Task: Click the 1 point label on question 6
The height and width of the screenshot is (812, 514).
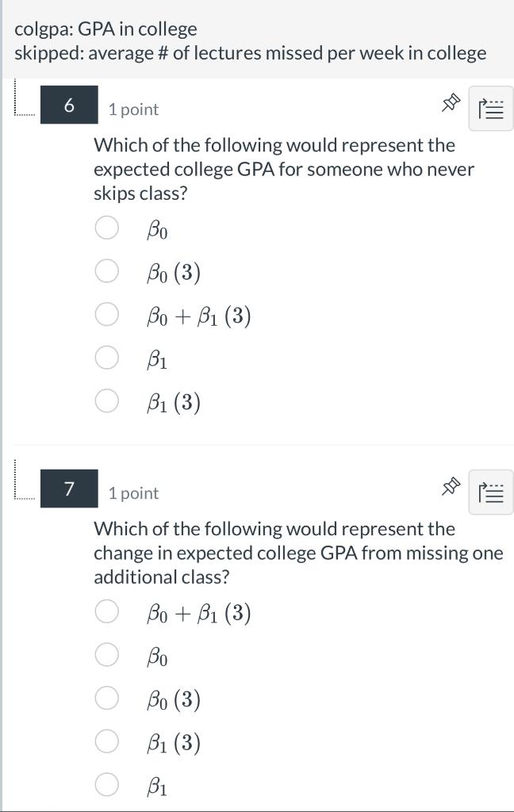Action: [x=132, y=109]
